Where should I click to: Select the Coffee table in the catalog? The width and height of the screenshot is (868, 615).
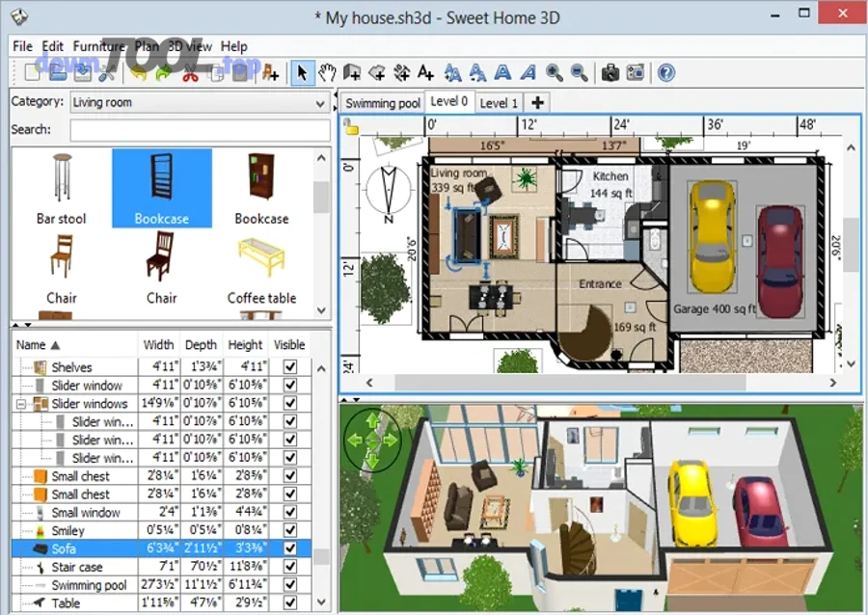(x=261, y=270)
